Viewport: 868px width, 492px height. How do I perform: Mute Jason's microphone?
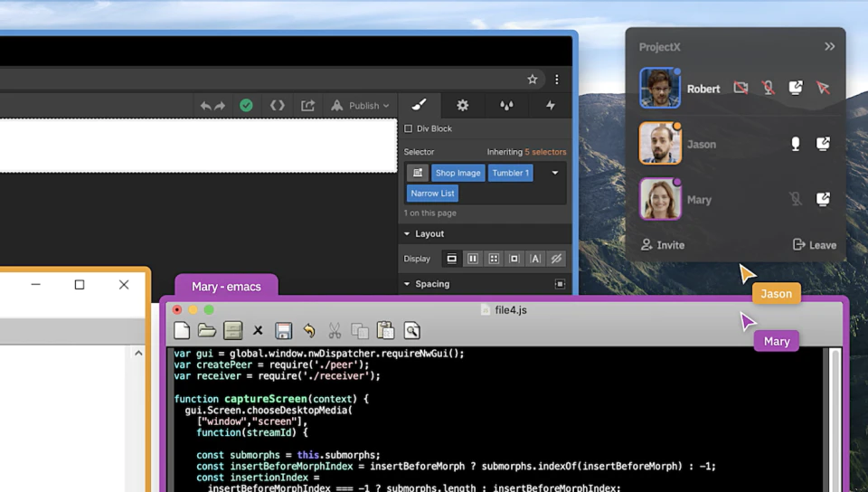pyautogui.click(x=796, y=144)
